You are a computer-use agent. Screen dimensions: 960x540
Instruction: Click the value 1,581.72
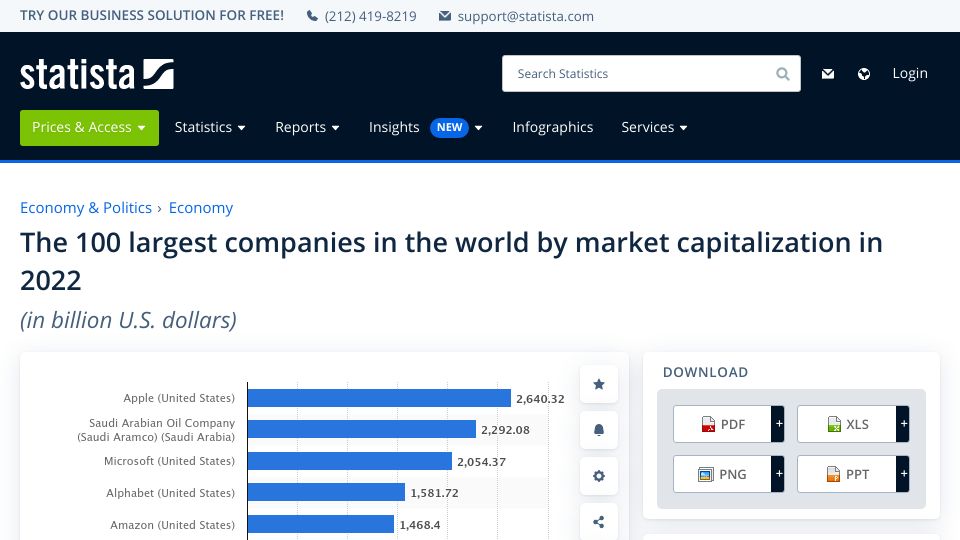(x=434, y=493)
